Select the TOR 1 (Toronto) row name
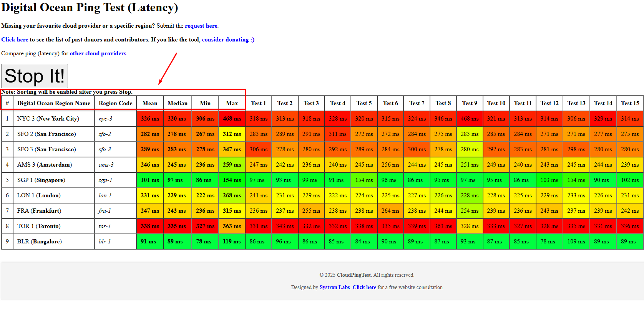Image resolution: width=644 pixels, height=329 pixels. point(39,226)
